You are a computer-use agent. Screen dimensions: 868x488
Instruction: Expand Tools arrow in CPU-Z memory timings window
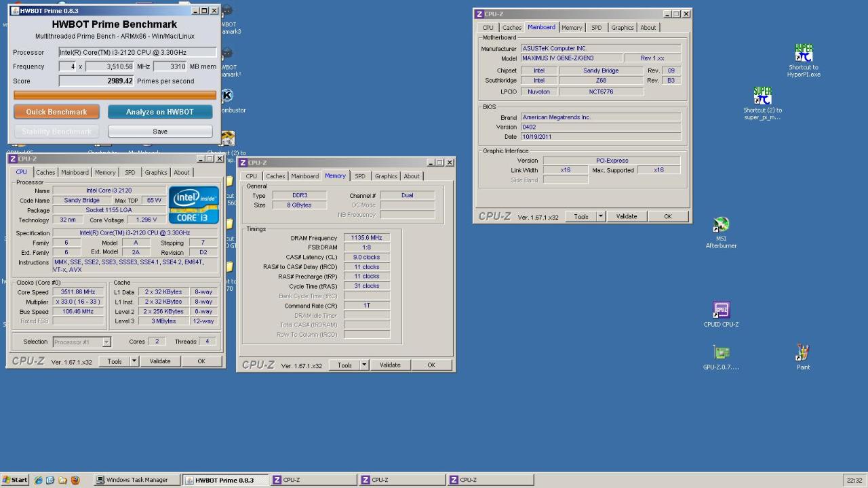click(x=363, y=365)
